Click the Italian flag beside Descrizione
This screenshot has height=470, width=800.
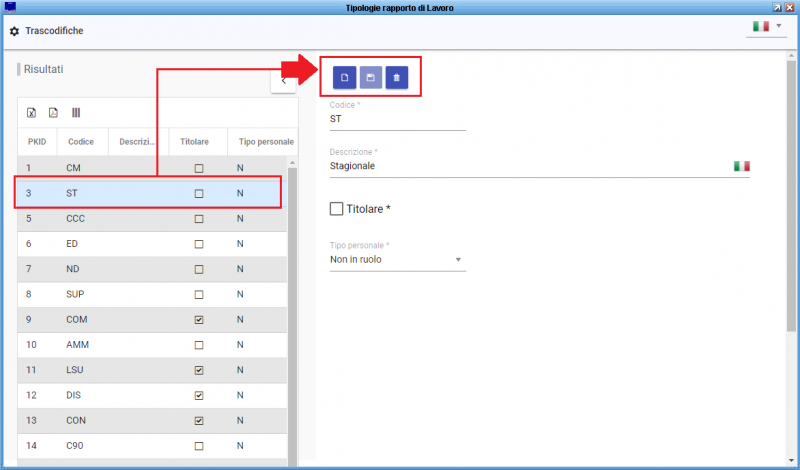click(x=742, y=166)
